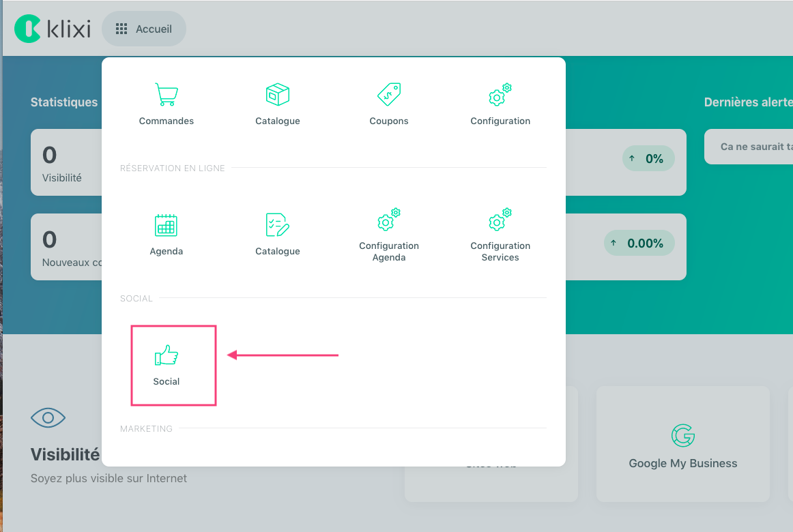Click the 0% trend badge
This screenshot has width=793, height=532.
[648, 158]
